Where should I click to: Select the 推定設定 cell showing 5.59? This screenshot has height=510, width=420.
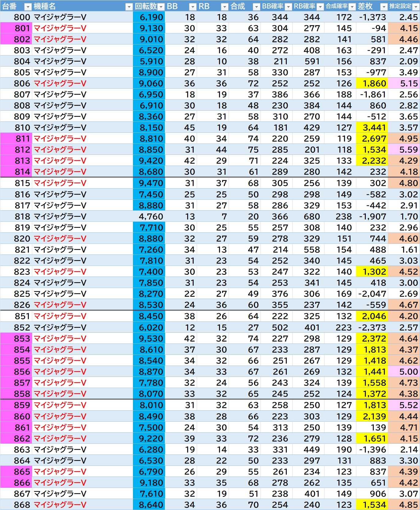coord(404,150)
